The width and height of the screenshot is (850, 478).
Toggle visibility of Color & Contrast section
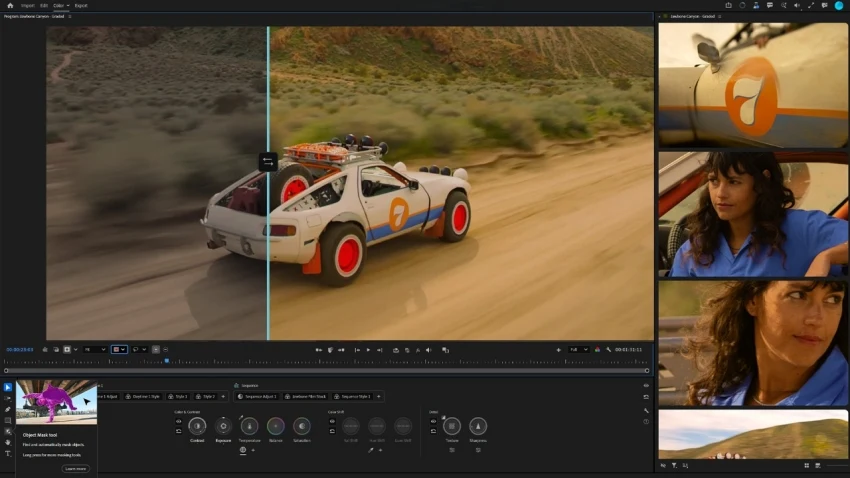[x=178, y=421]
